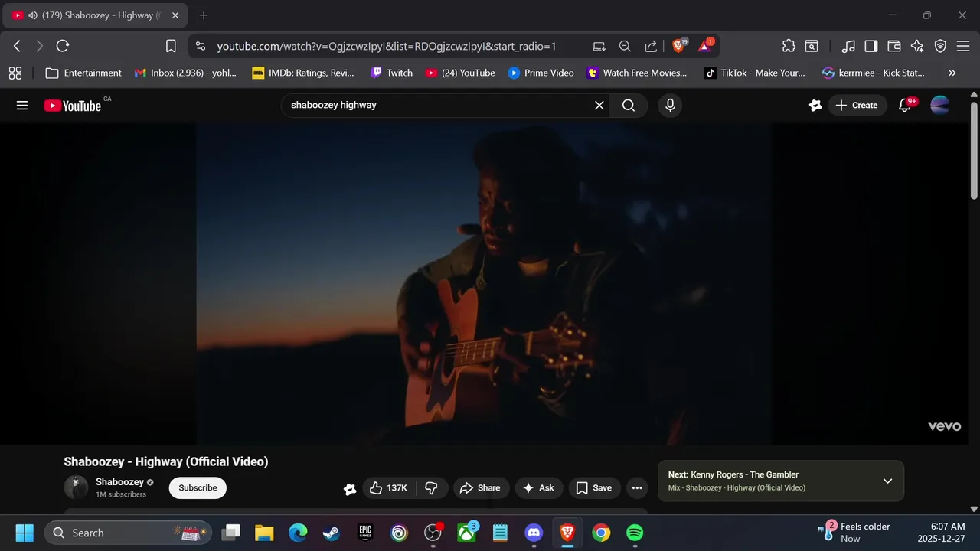Show more bookmarks with double chevron
This screenshot has width=980, height=551.
pyautogui.click(x=952, y=73)
